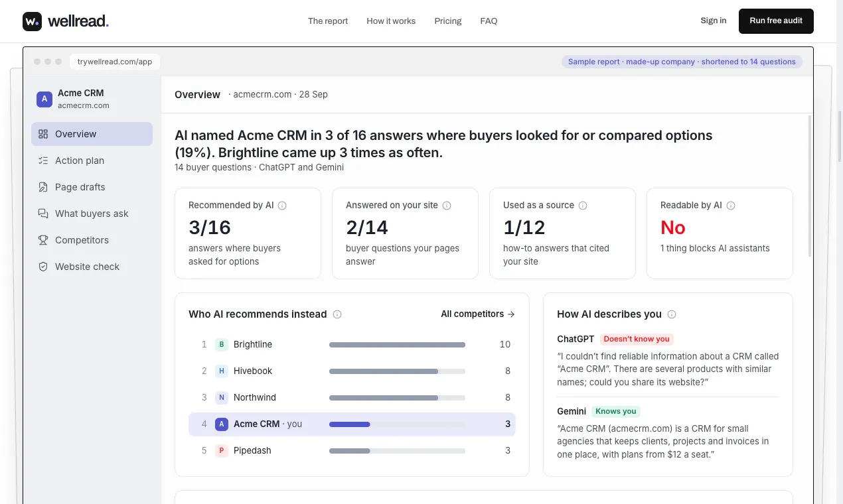Click the report panel vertical scrollbar

[809, 186]
